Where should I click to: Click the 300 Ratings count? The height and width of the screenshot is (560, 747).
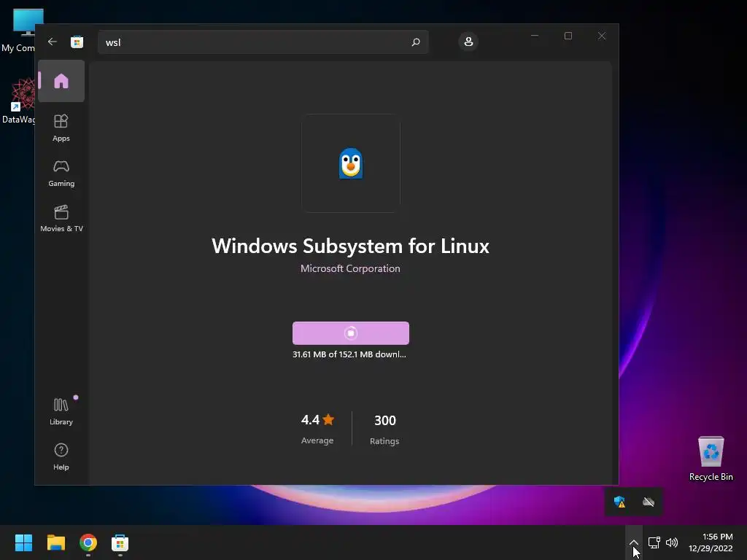pos(384,429)
